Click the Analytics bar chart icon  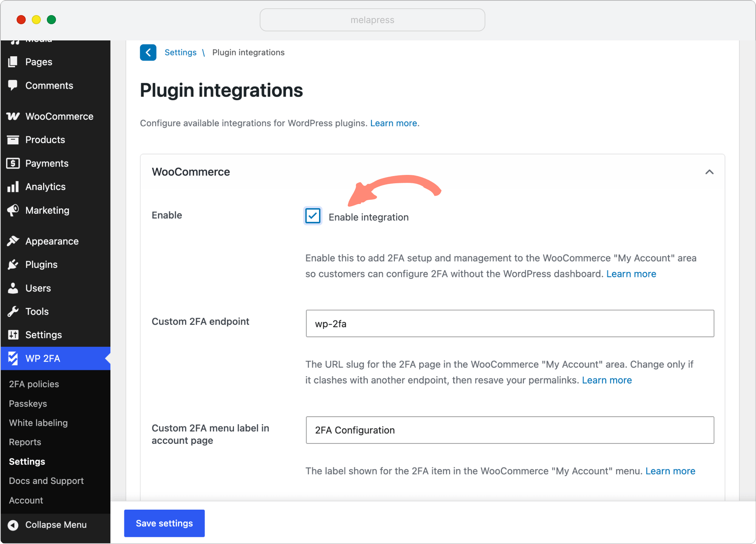[13, 187]
